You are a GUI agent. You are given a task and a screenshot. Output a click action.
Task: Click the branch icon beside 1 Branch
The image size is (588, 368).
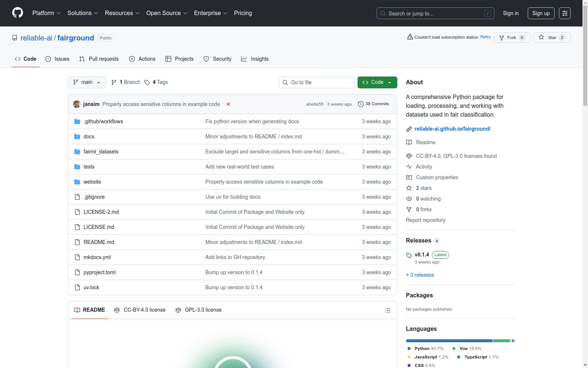pyautogui.click(x=114, y=82)
